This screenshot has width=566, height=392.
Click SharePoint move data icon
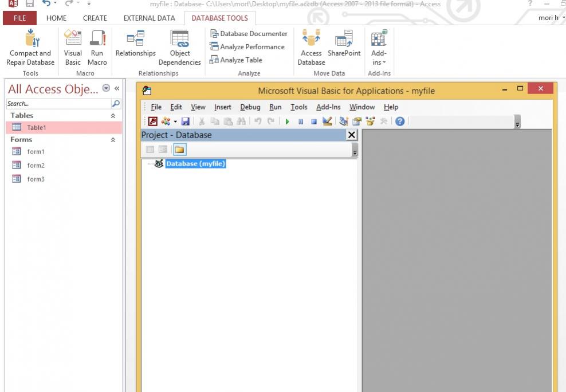coord(344,44)
